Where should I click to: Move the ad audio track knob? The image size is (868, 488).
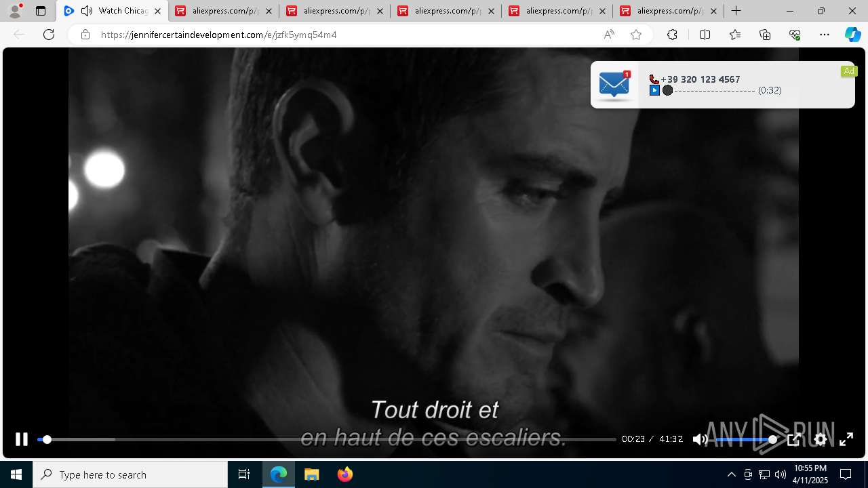667,90
